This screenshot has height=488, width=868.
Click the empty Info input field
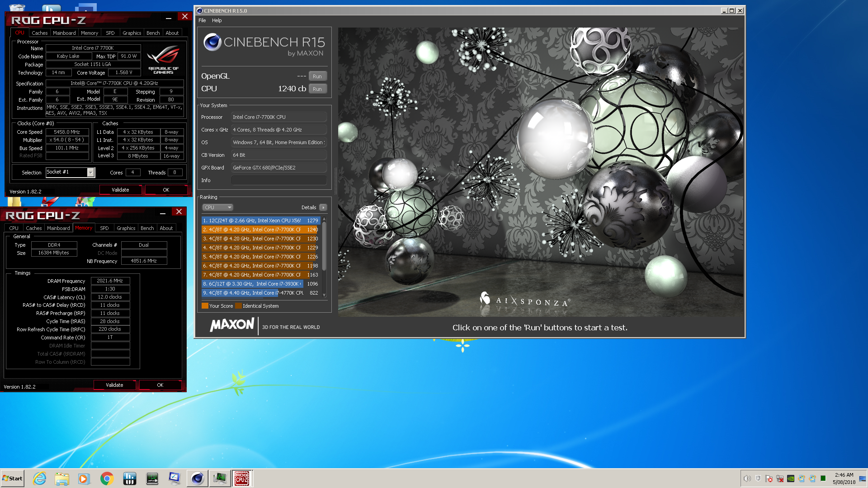[x=278, y=180]
